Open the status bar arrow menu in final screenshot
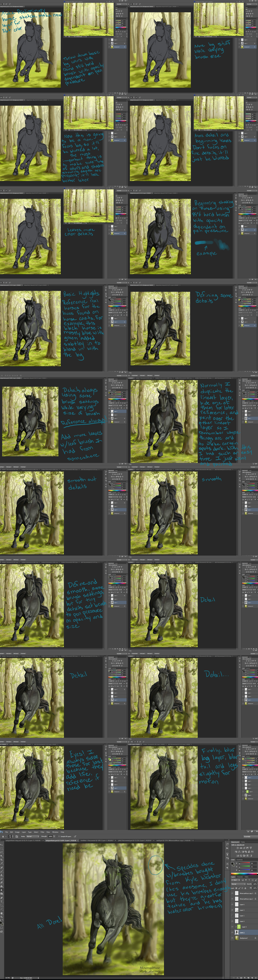 coord(38,978)
